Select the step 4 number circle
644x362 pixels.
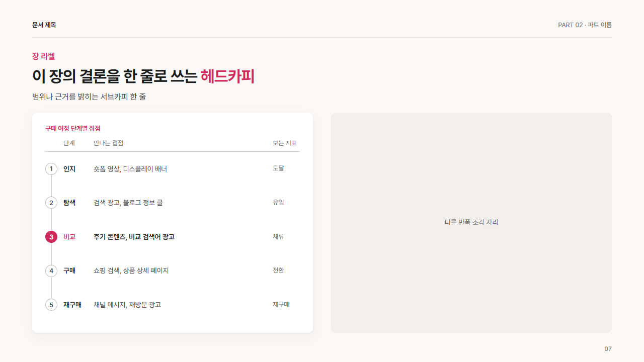(51, 270)
